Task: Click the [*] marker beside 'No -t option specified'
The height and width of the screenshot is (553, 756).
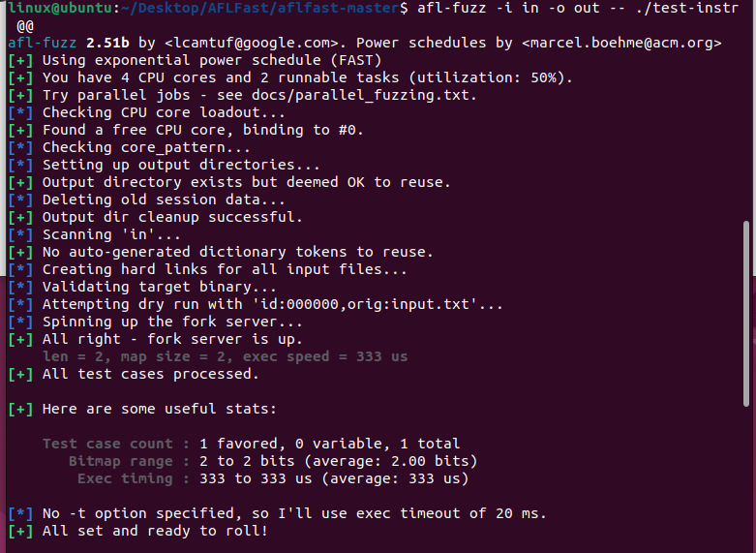Action: tap(20, 514)
